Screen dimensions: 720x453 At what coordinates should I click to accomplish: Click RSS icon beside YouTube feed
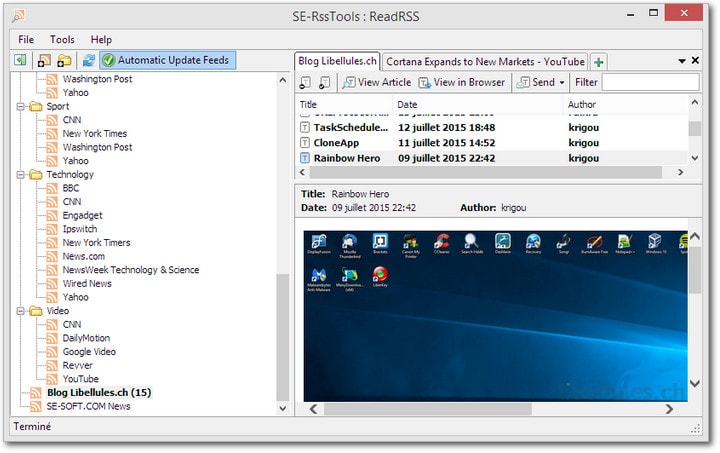click(52, 379)
